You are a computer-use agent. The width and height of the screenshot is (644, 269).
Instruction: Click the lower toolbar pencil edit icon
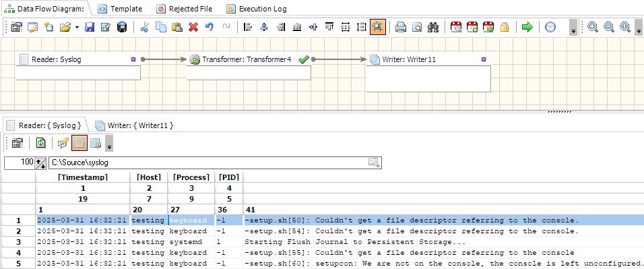63,143
